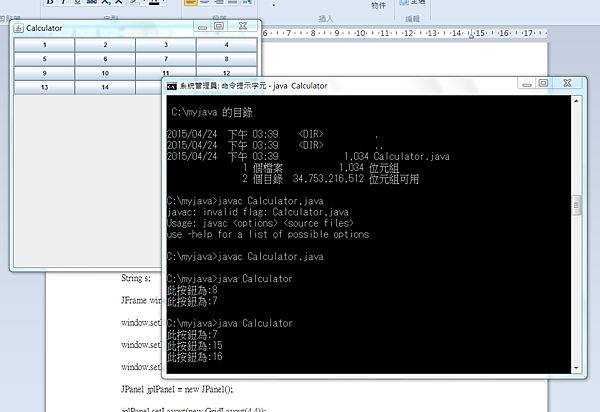
Task: Click command prompt scrollbar up arrow
Action: (x=576, y=101)
